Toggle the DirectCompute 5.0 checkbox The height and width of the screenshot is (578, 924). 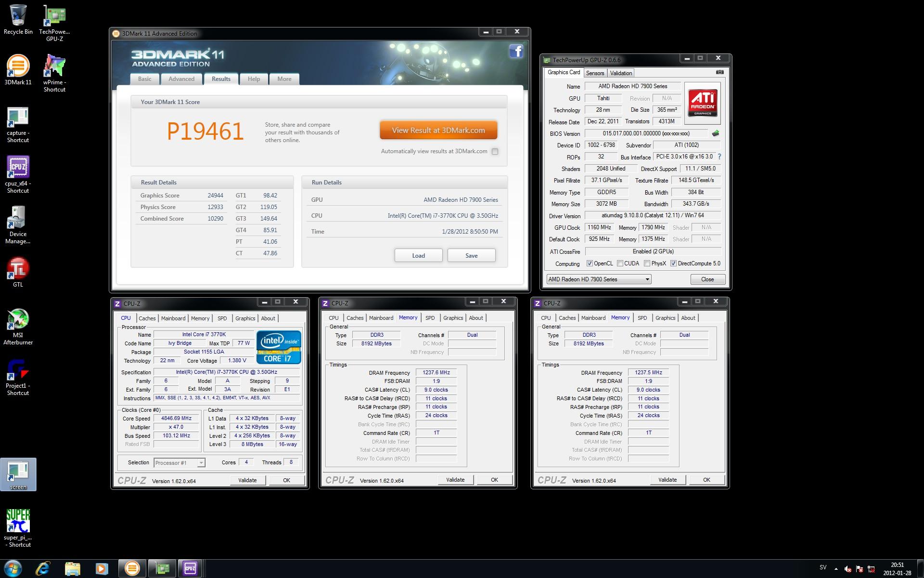tap(674, 263)
